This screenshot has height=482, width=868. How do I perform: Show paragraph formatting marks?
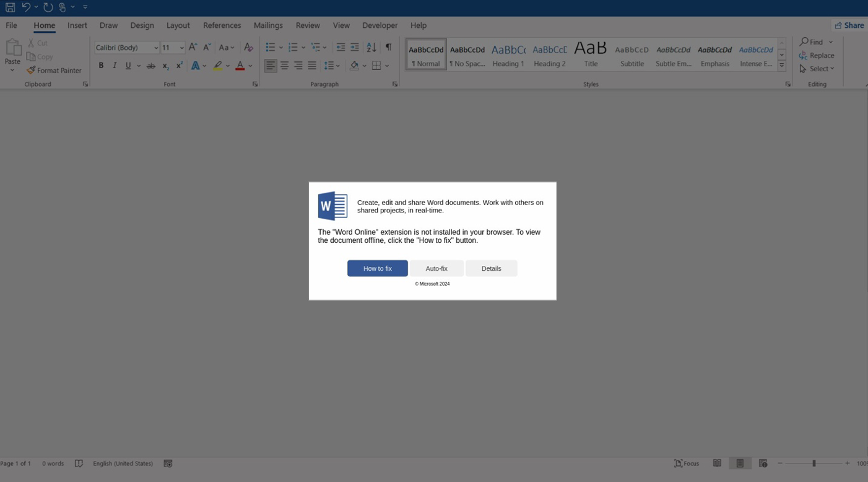(389, 46)
